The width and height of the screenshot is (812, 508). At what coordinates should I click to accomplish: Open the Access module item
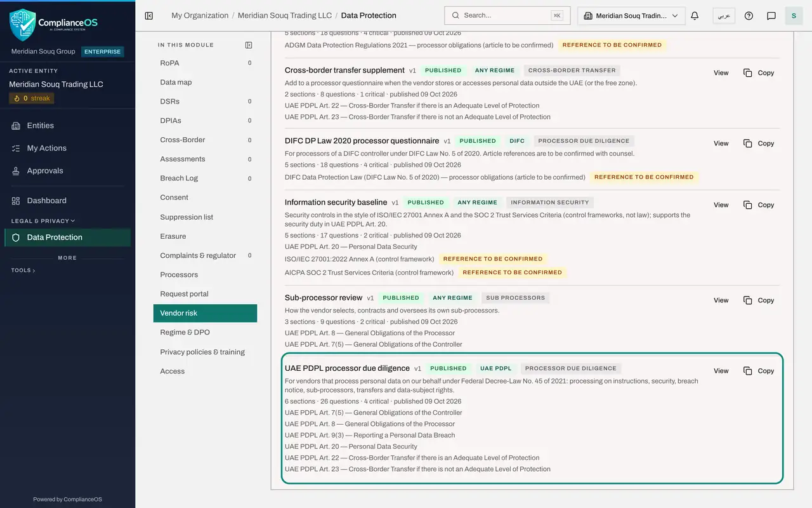(x=205, y=371)
